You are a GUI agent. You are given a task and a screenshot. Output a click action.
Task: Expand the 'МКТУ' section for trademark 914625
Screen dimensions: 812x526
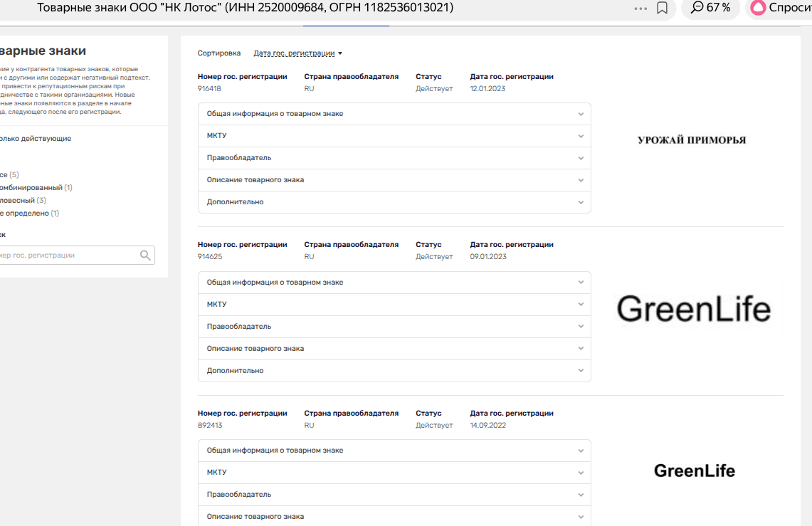pos(394,305)
